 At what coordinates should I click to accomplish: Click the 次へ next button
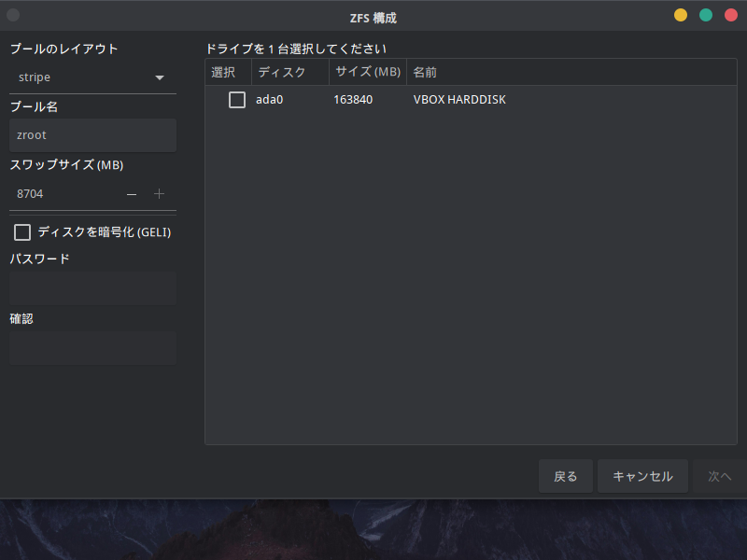point(719,476)
